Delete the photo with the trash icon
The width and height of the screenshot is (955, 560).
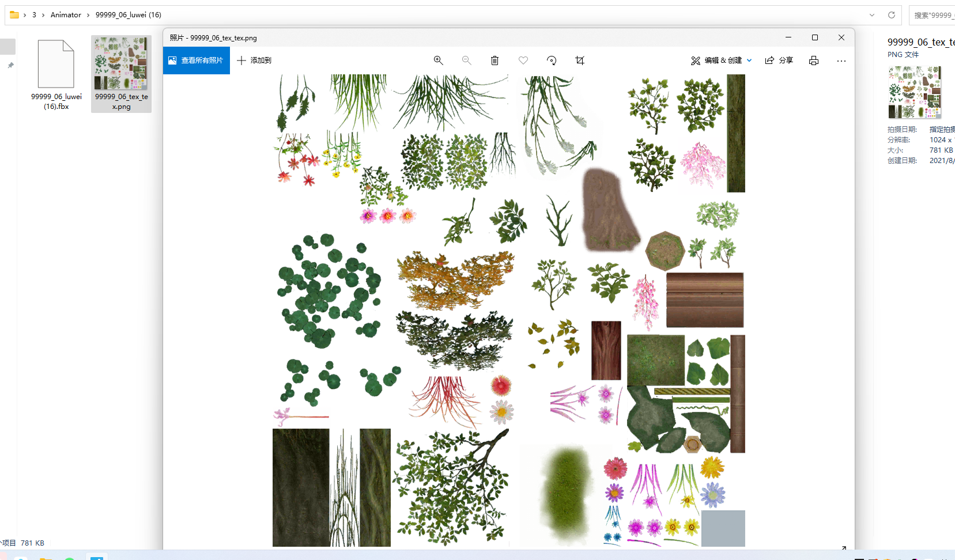(495, 60)
